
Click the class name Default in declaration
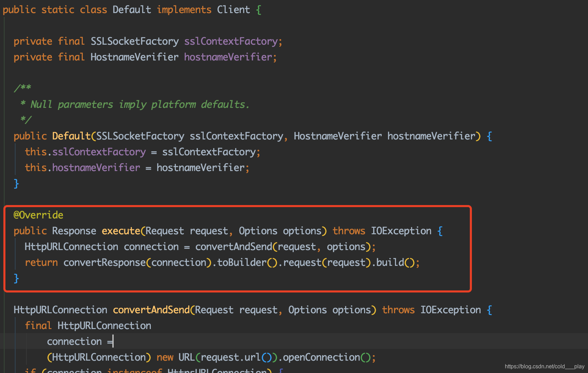pos(132,10)
